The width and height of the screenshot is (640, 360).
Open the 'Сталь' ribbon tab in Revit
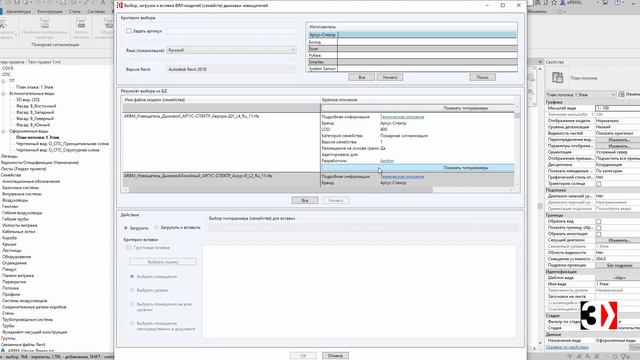pyautogui.click(x=75, y=11)
